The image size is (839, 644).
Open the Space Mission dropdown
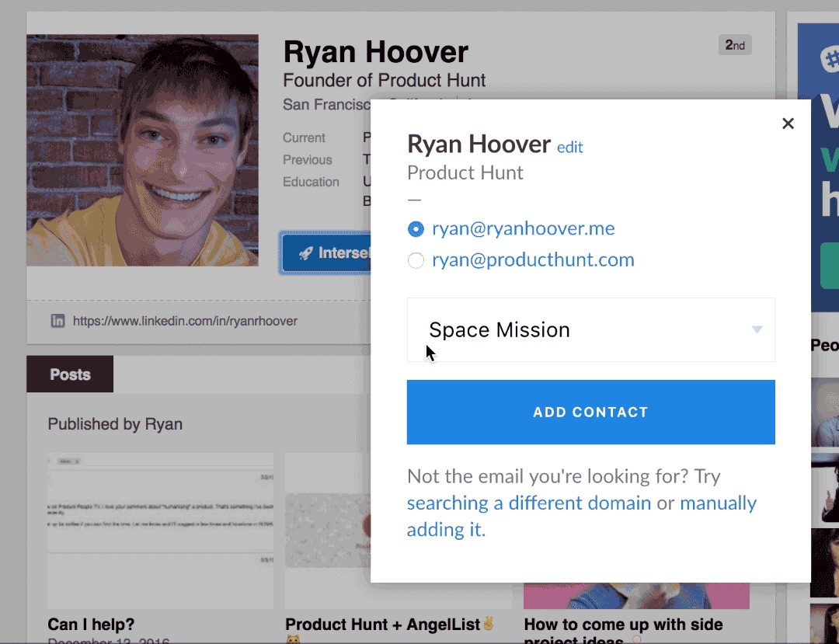[x=590, y=329]
